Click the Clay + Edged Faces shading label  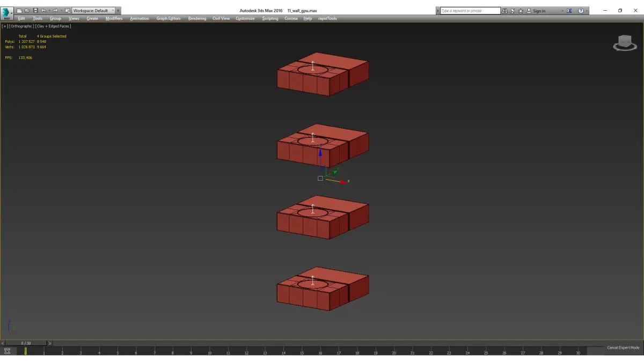53,26
